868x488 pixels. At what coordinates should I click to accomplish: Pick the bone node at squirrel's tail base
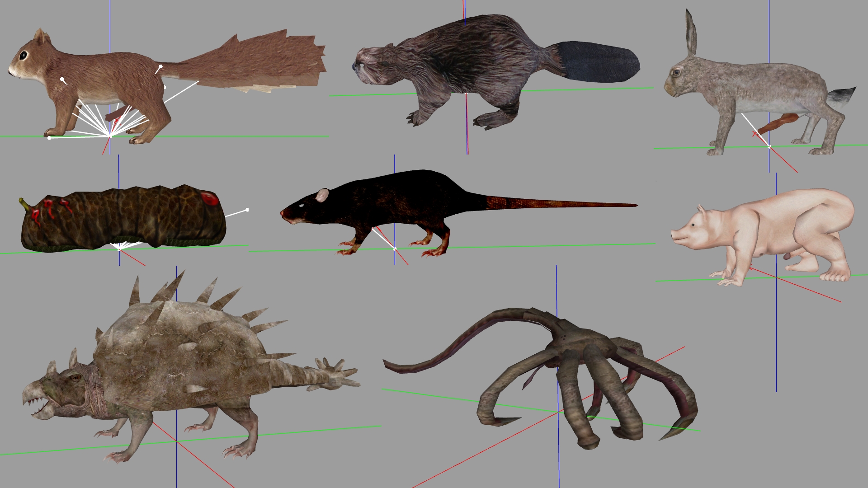coord(161,66)
